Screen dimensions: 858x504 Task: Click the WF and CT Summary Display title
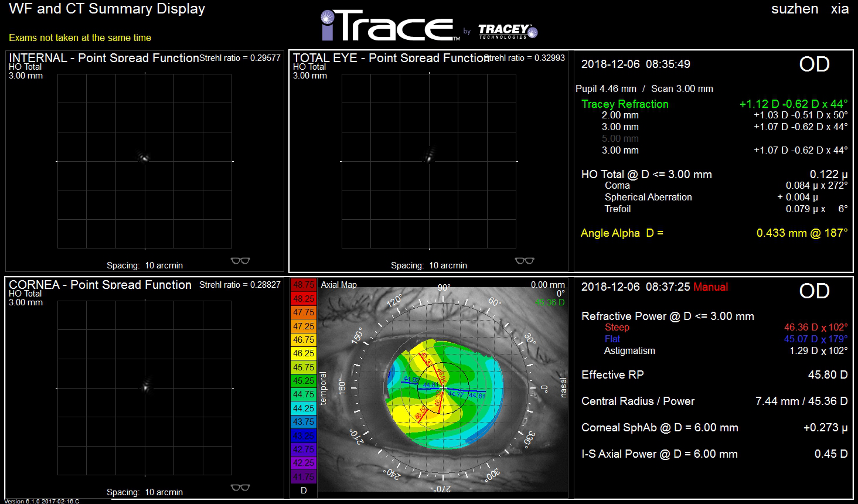click(107, 9)
